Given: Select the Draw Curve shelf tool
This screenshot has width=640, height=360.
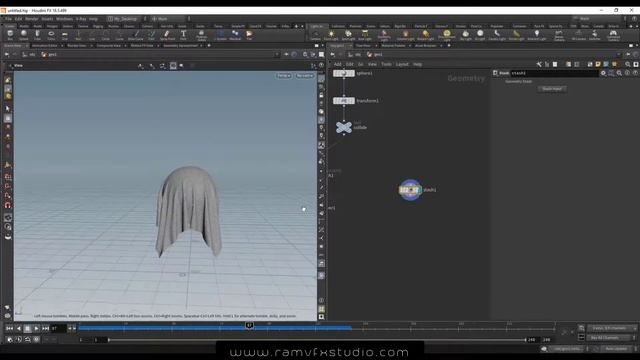Looking at the screenshot, I should [136, 35].
